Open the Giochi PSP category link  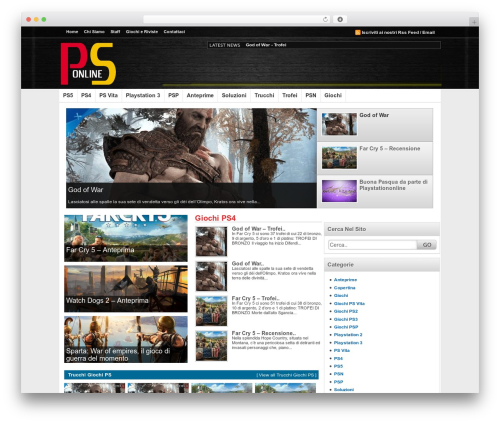[346, 327]
